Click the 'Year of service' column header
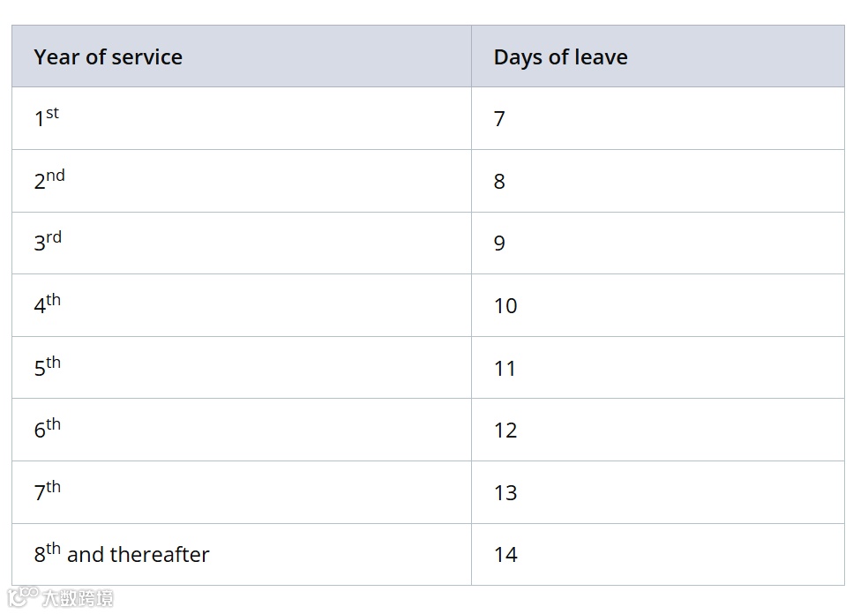 click(x=242, y=56)
